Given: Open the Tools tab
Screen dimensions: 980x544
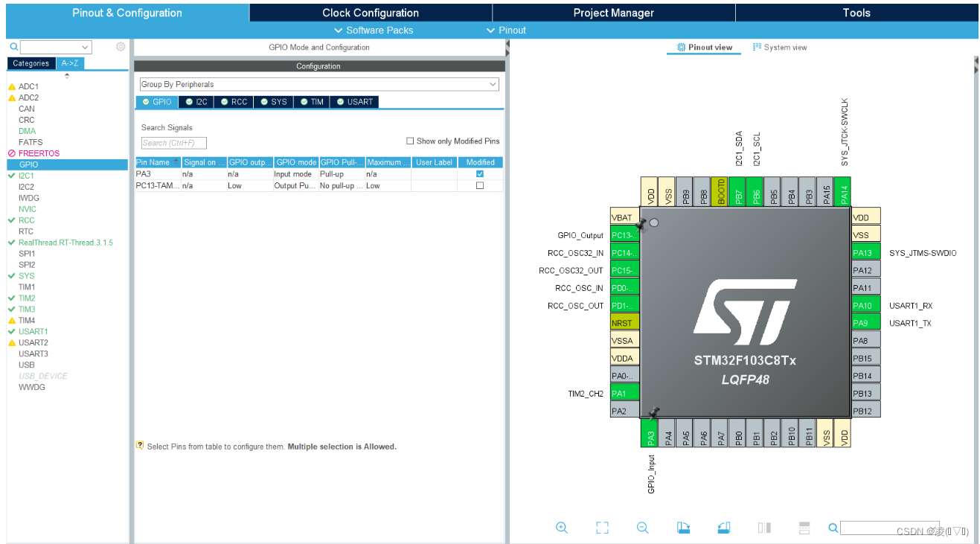Looking at the screenshot, I should point(856,13).
